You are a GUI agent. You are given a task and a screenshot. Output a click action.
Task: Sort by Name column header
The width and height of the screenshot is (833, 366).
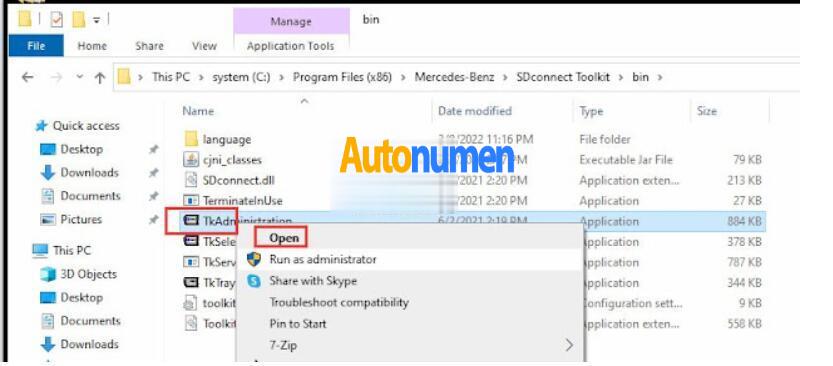click(x=198, y=111)
